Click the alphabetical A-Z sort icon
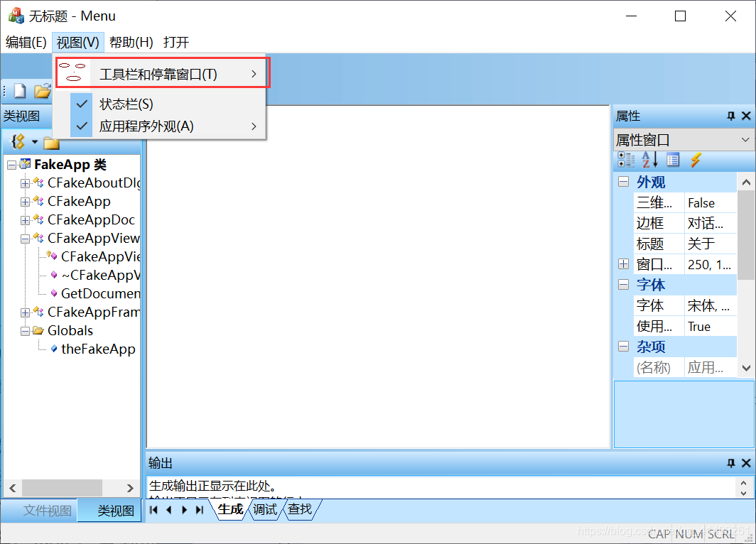The width and height of the screenshot is (756, 544). click(649, 160)
